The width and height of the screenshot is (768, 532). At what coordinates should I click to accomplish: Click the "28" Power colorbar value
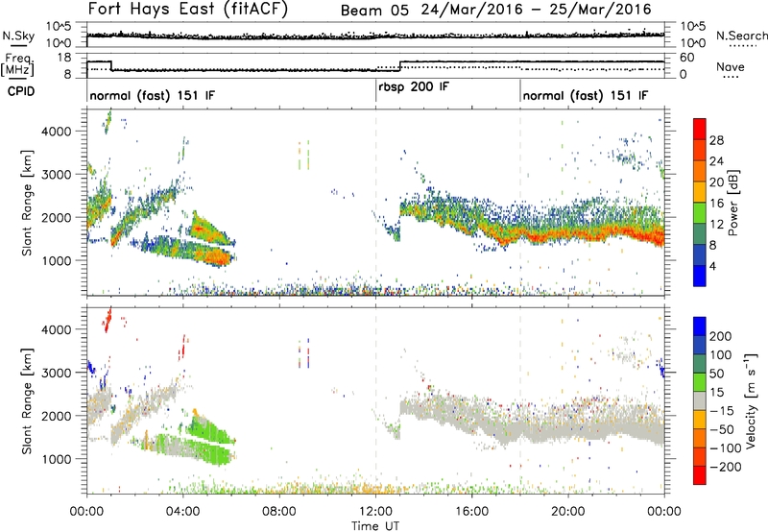(716, 140)
